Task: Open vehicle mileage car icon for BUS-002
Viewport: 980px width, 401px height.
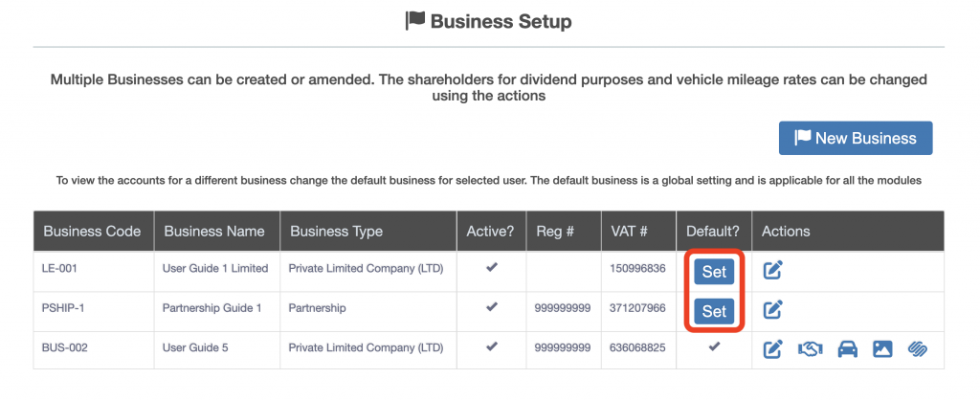Action: (847, 348)
